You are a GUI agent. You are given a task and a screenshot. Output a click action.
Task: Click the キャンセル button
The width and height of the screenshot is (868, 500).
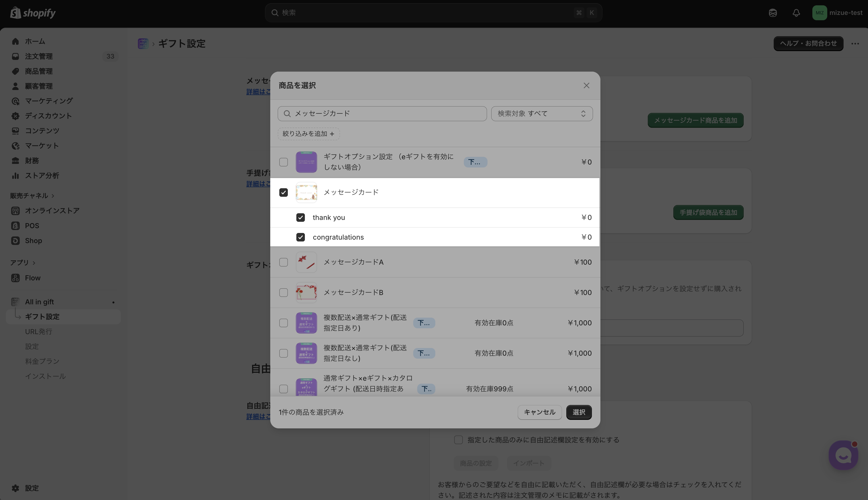[539, 412]
